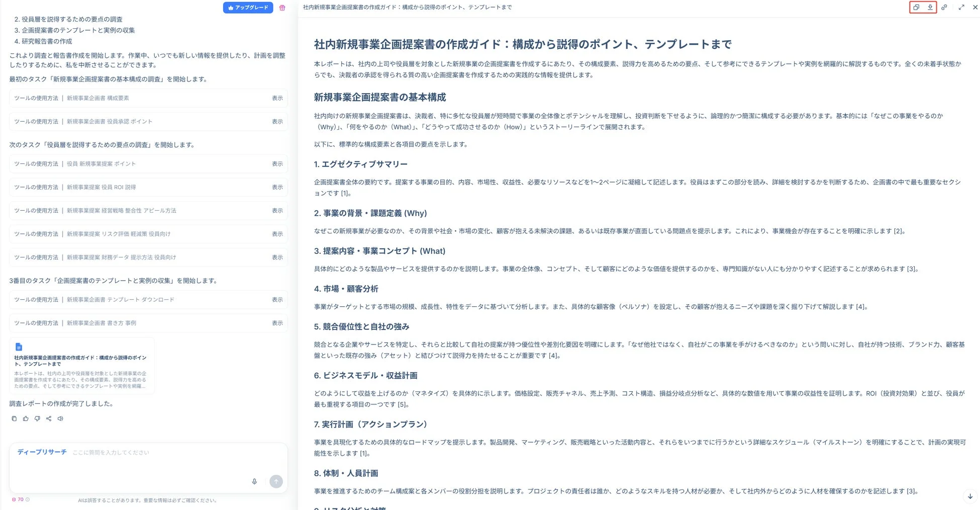Play the response aloud with the speaker icon

click(60, 418)
